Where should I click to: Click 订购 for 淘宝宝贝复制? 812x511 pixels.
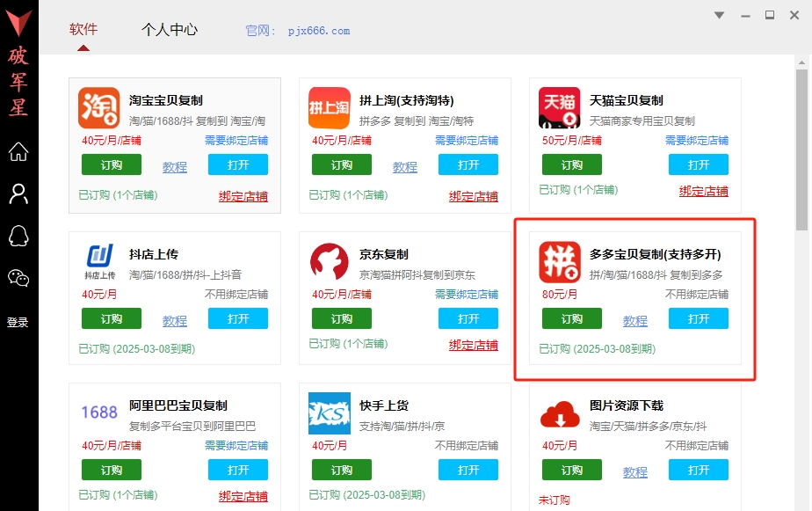[112, 164]
